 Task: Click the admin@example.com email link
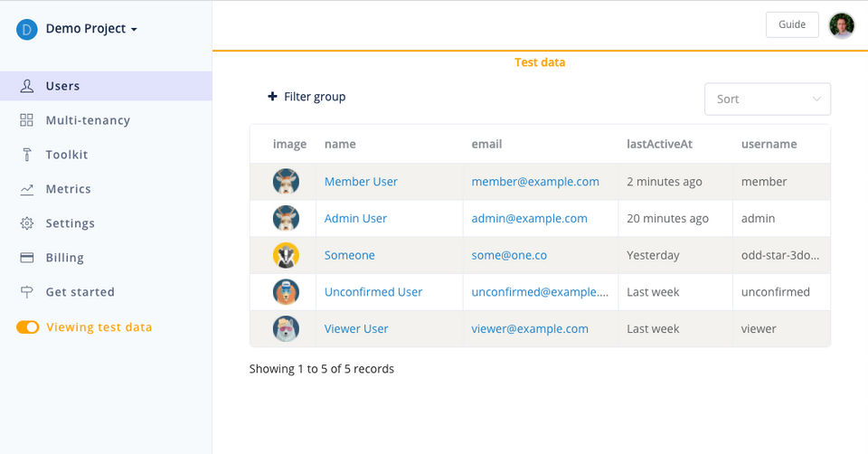tap(529, 219)
